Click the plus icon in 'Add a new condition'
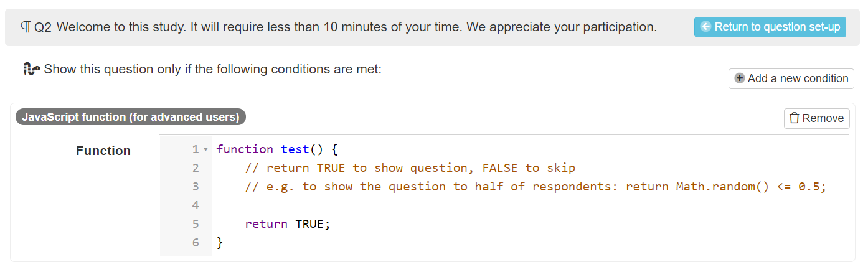Viewport: 868px width, 277px height. (740, 78)
